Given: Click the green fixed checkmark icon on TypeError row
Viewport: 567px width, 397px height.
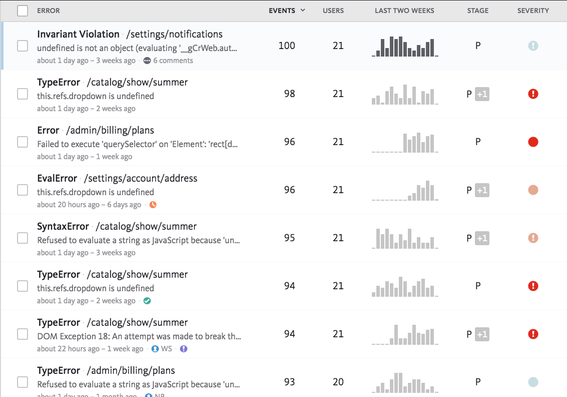Looking at the screenshot, I should click(x=147, y=300).
